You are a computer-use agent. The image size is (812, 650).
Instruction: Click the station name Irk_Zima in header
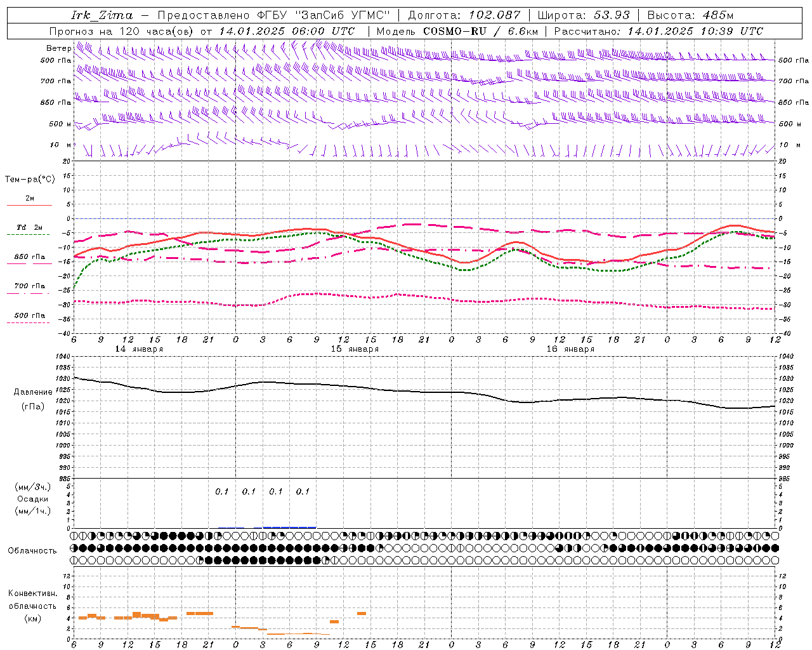click(101, 16)
